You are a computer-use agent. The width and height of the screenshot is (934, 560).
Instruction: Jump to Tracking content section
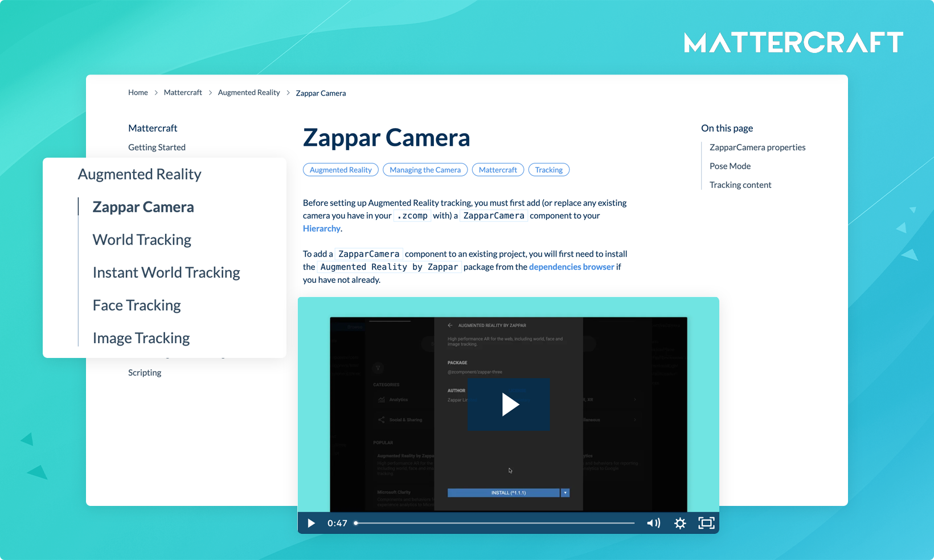(740, 184)
